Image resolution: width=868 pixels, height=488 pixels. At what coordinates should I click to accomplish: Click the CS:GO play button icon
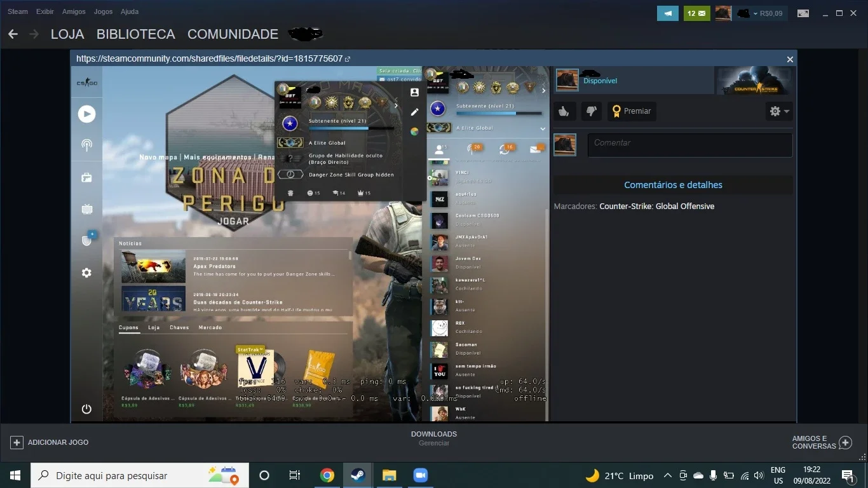[x=86, y=114]
